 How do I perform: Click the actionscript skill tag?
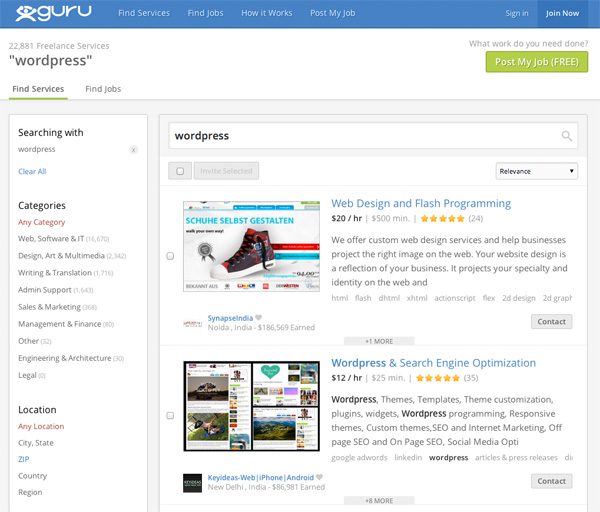tap(455, 298)
